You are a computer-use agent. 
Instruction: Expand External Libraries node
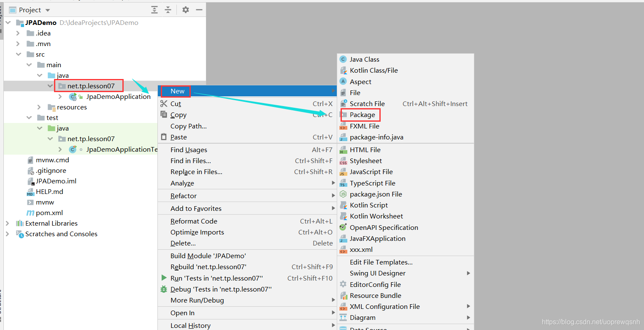click(7, 223)
